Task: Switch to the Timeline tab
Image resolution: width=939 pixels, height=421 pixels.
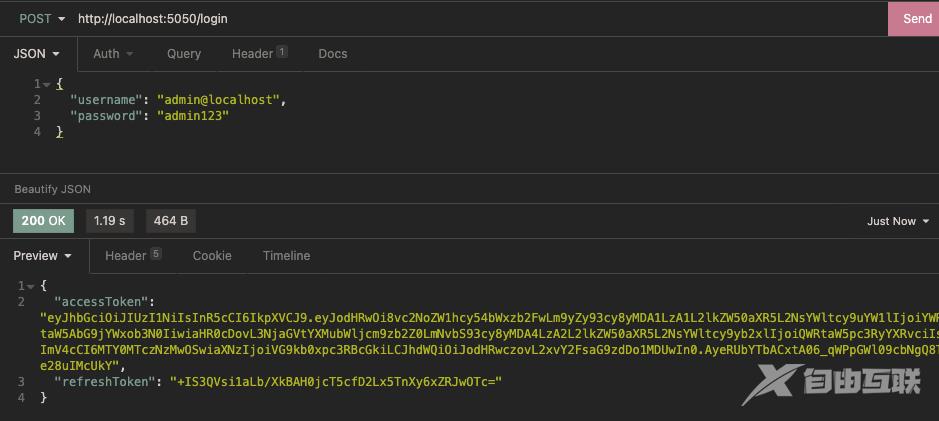Action: (x=286, y=256)
